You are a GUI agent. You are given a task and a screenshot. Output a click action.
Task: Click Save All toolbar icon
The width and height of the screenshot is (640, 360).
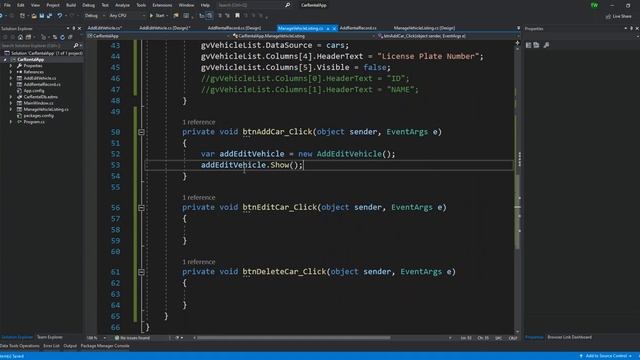click(49, 16)
